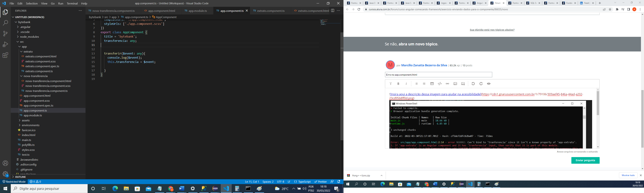Open the Terminal menu
The width and height of the screenshot is (644, 193).
coord(72,4)
